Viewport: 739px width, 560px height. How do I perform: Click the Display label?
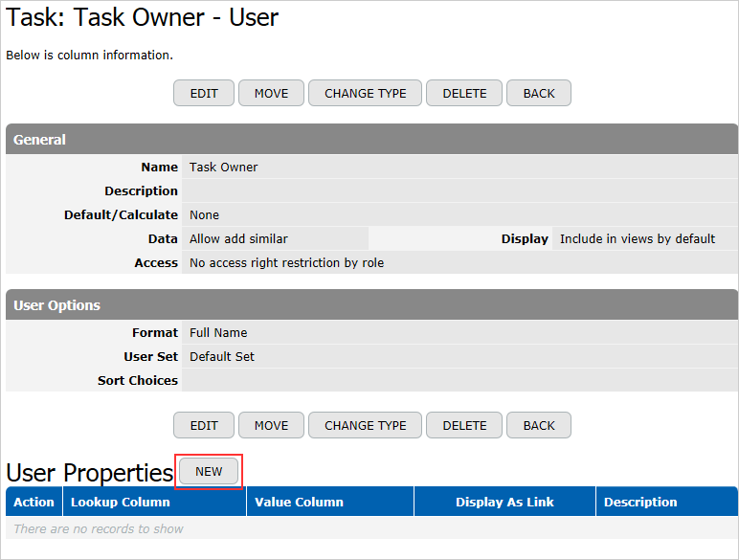coord(525,239)
